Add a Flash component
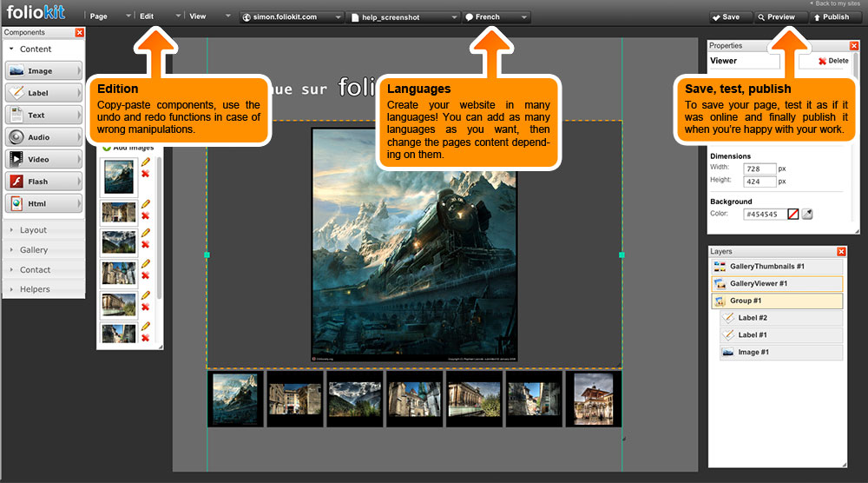 pyautogui.click(x=43, y=182)
